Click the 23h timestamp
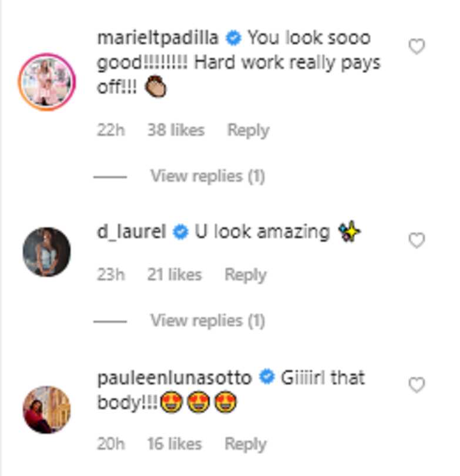 (111, 275)
